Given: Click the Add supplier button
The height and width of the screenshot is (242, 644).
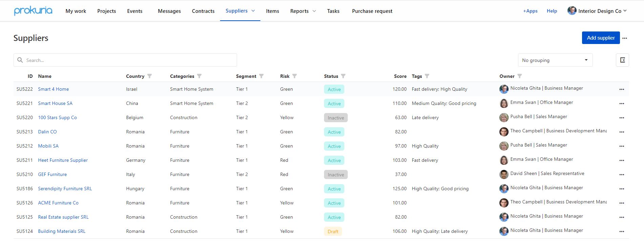Looking at the screenshot, I should 601,38.
